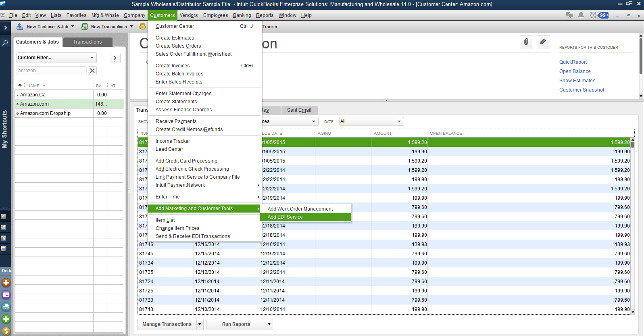The width and height of the screenshot is (644, 336).
Task: Select Add EDI Service submenu item
Action: [285, 217]
